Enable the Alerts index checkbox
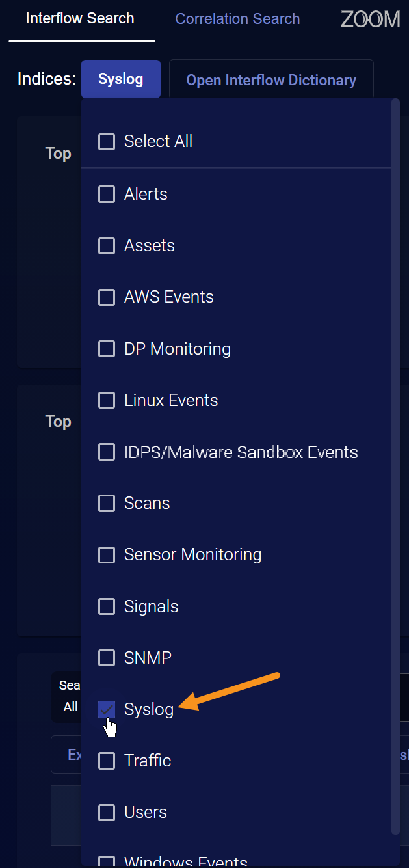 (107, 194)
